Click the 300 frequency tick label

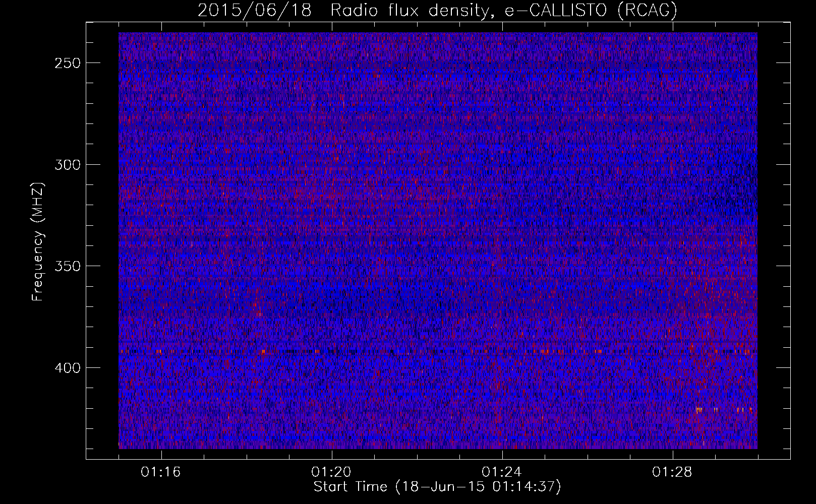point(68,165)
